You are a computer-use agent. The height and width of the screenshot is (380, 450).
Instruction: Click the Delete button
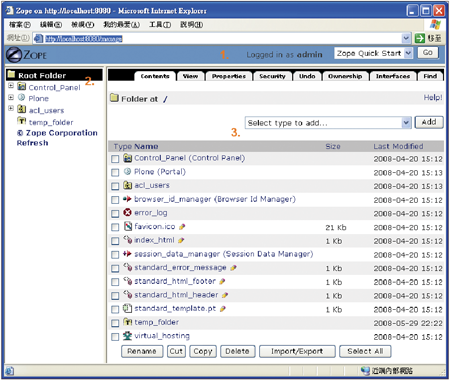(x=237, y=351)
